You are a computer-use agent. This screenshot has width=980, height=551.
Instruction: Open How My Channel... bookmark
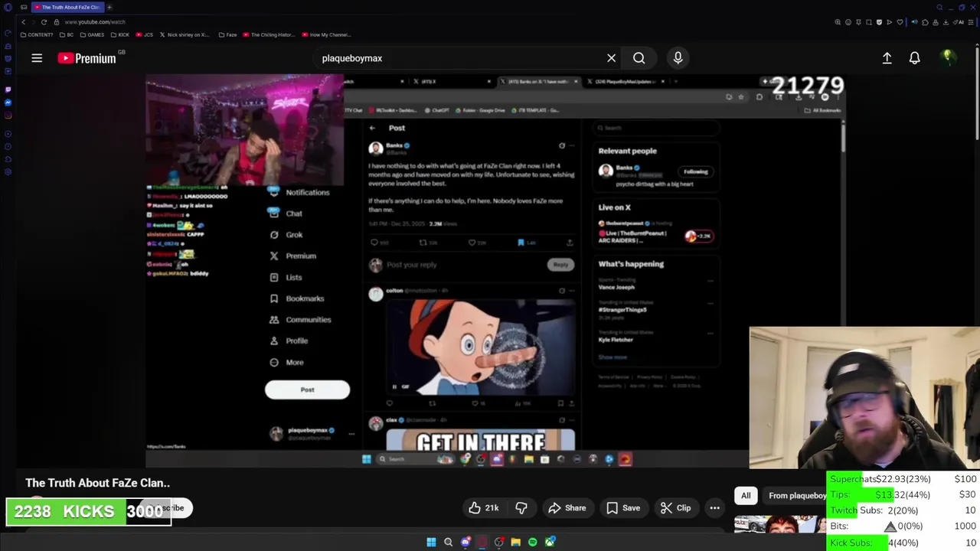327,34
